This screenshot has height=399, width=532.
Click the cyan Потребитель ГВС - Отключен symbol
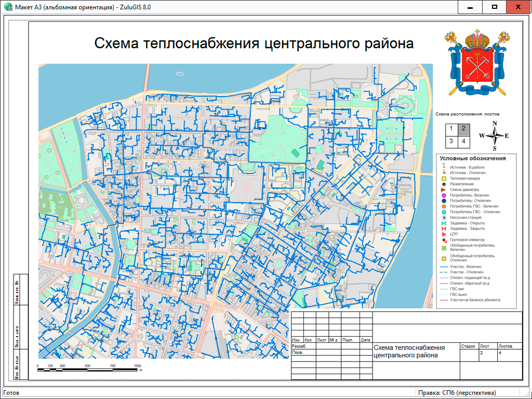444,212
